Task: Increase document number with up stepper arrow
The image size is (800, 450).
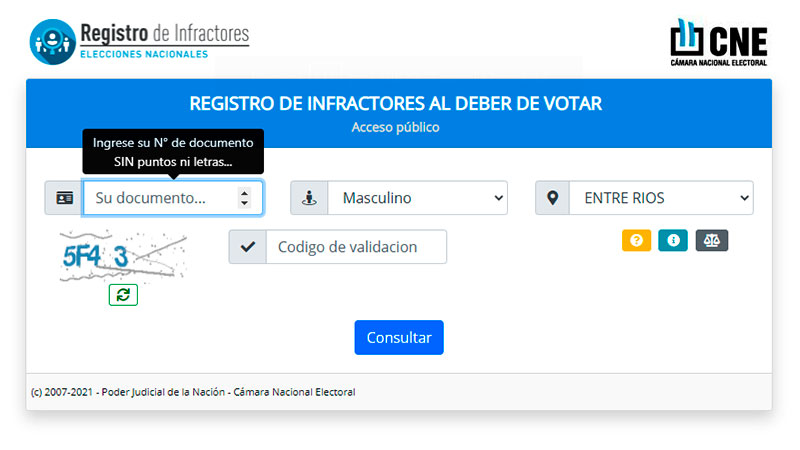Action: (244, 193)
